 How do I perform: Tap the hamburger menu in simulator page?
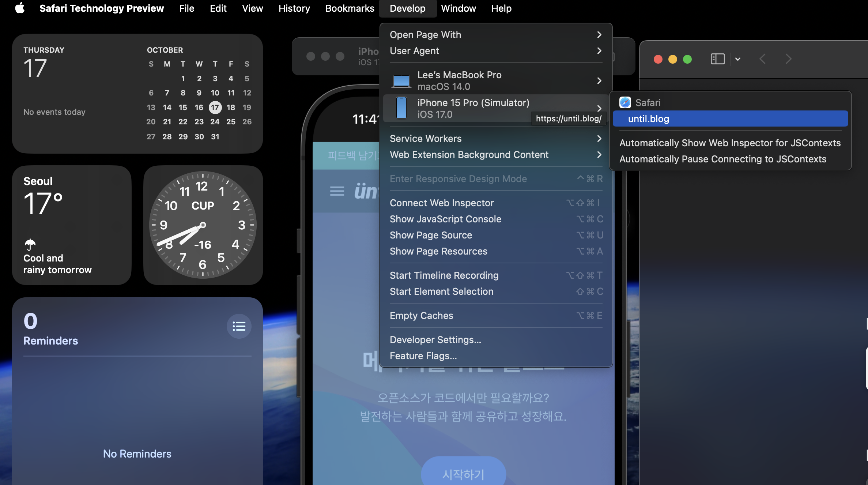337,191
